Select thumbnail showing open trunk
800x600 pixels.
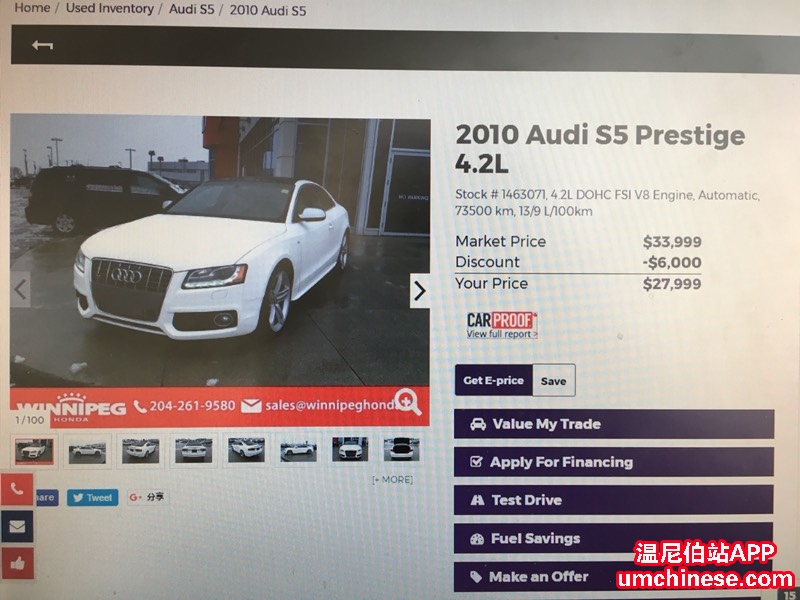(402, 449)
